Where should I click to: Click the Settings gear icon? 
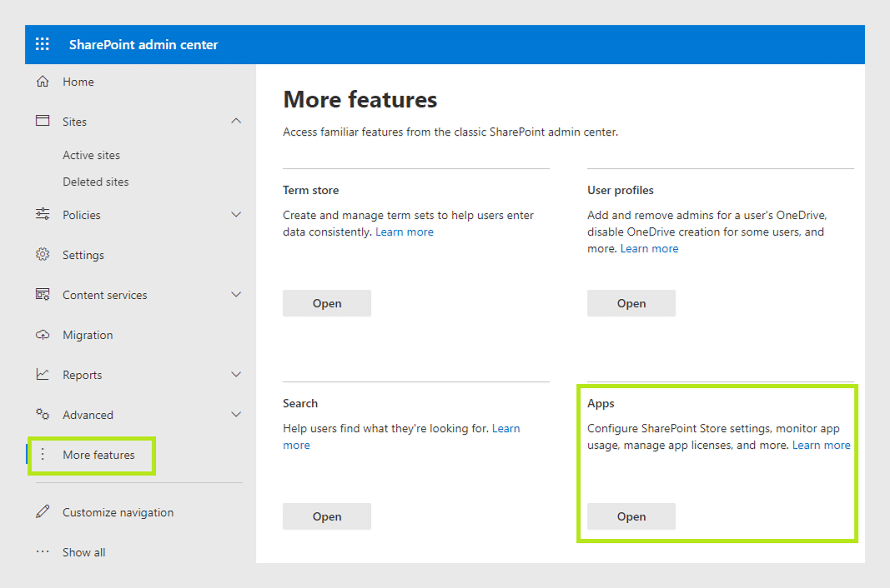tap(43, 254)
